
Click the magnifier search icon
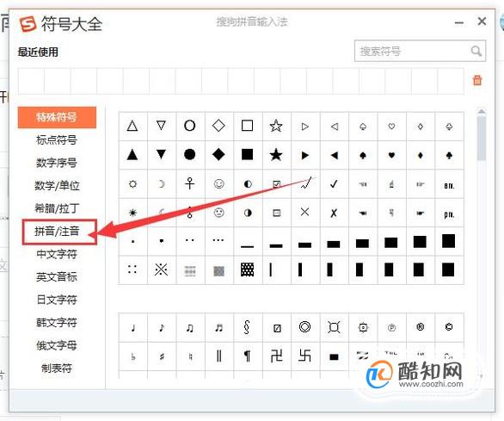pos(476,51)
